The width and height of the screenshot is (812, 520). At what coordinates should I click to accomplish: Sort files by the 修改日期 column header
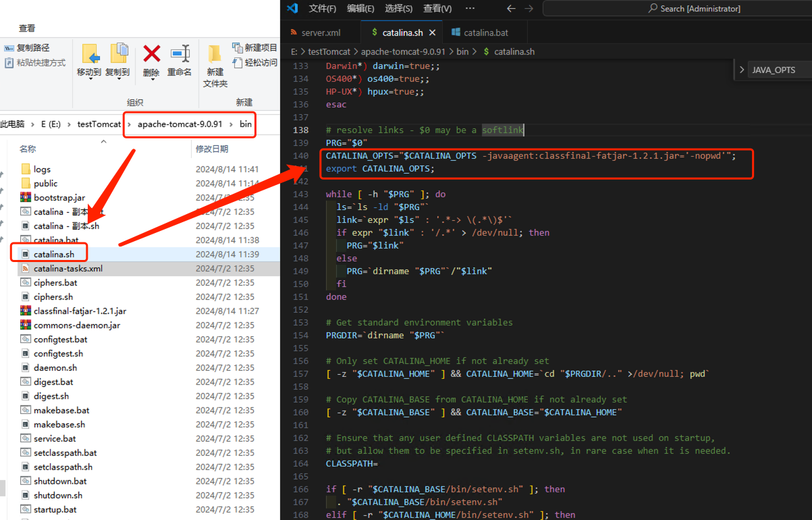coord(212,149)
